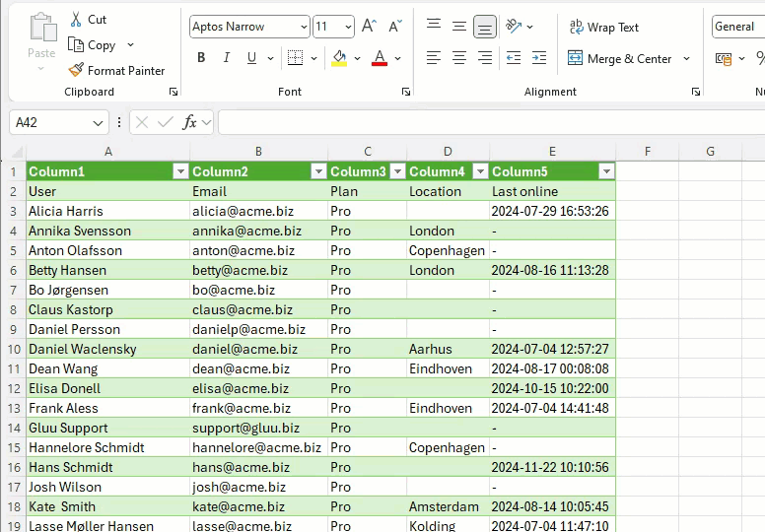Image resolution: width=765 pixels, height=532 pixels.
Task: Click the Decrease Font Size icon
Action: click(x=394, y=27)
